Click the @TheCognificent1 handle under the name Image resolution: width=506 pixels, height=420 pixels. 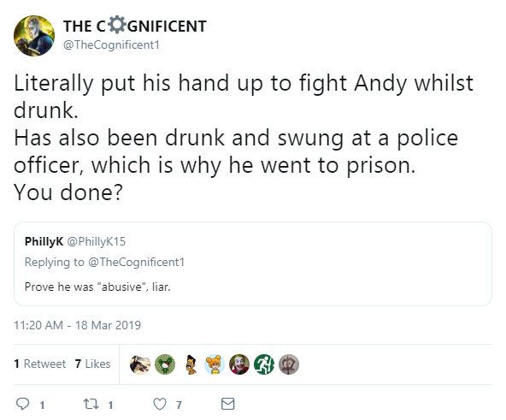(x=111, y=44)
